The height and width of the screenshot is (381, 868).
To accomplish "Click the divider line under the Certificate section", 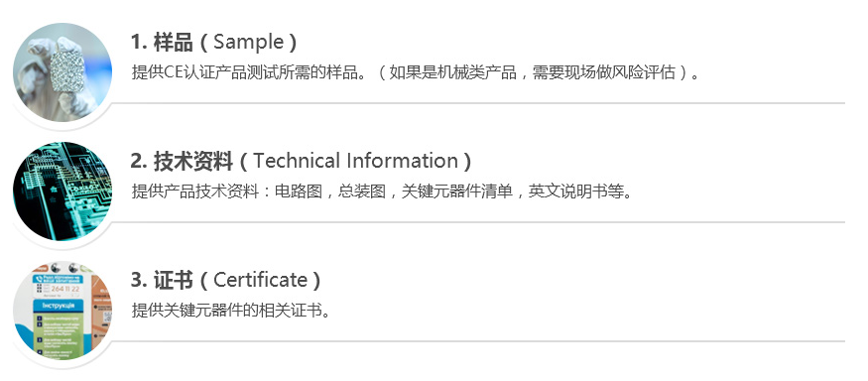I will coord(479,341).
